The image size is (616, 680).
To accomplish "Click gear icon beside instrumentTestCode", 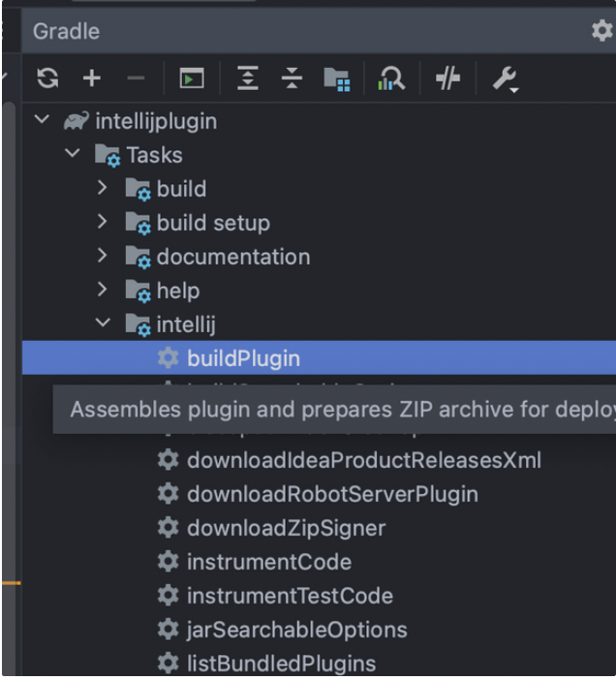I will pyautogui.click(x=169, y=596).
